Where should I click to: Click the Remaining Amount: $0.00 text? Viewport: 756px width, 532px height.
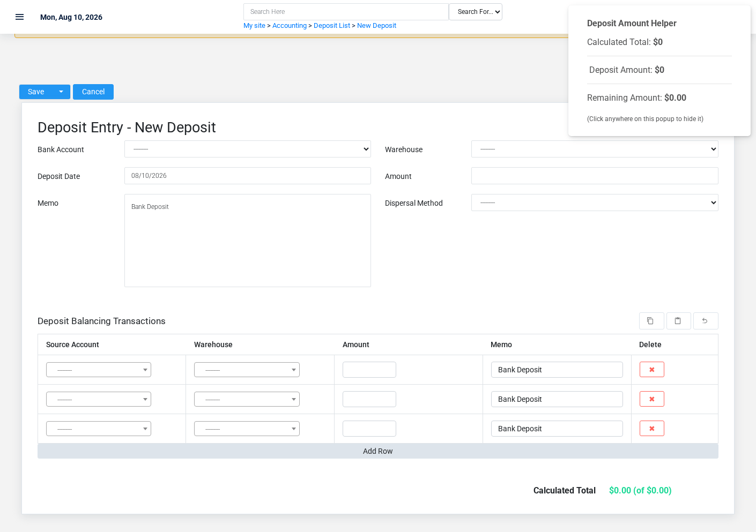click(636, 98)
